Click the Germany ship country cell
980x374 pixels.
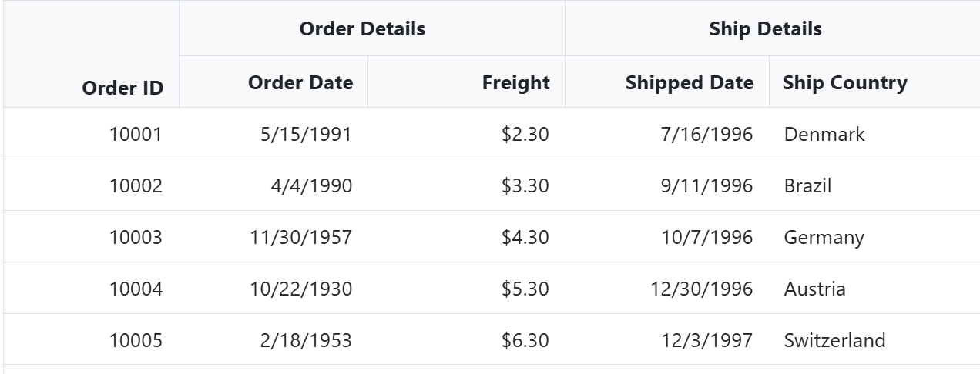824,237
